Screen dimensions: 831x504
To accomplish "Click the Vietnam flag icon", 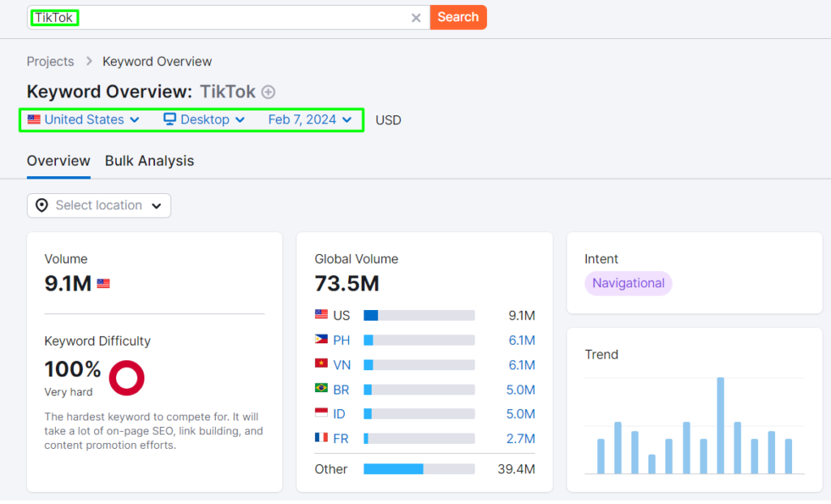I will 321,363.
